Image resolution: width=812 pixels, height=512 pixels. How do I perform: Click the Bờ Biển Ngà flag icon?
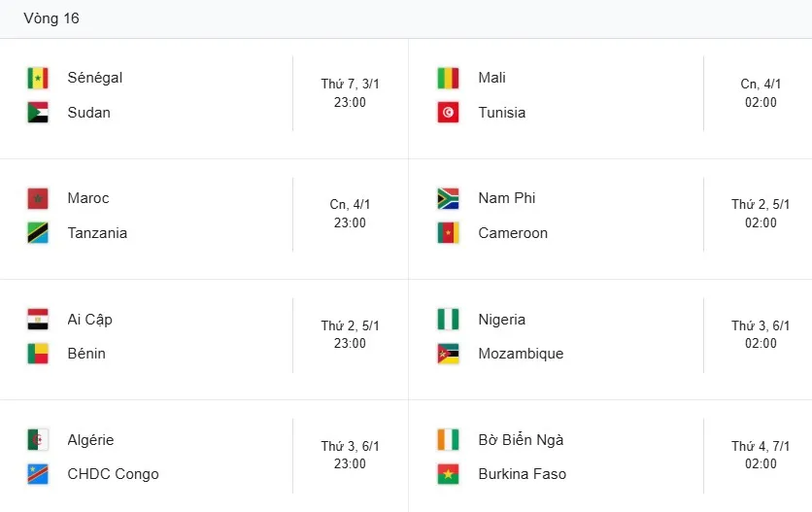448,440
